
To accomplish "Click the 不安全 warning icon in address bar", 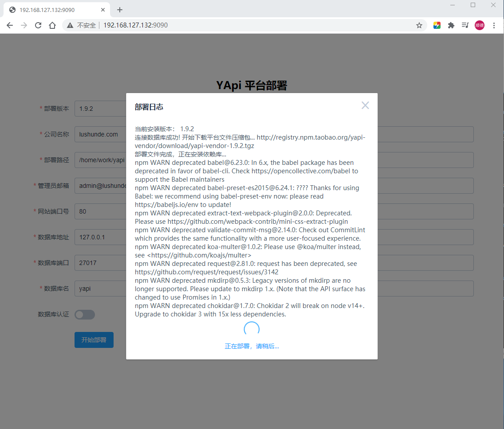I will (x=70, y=25).
